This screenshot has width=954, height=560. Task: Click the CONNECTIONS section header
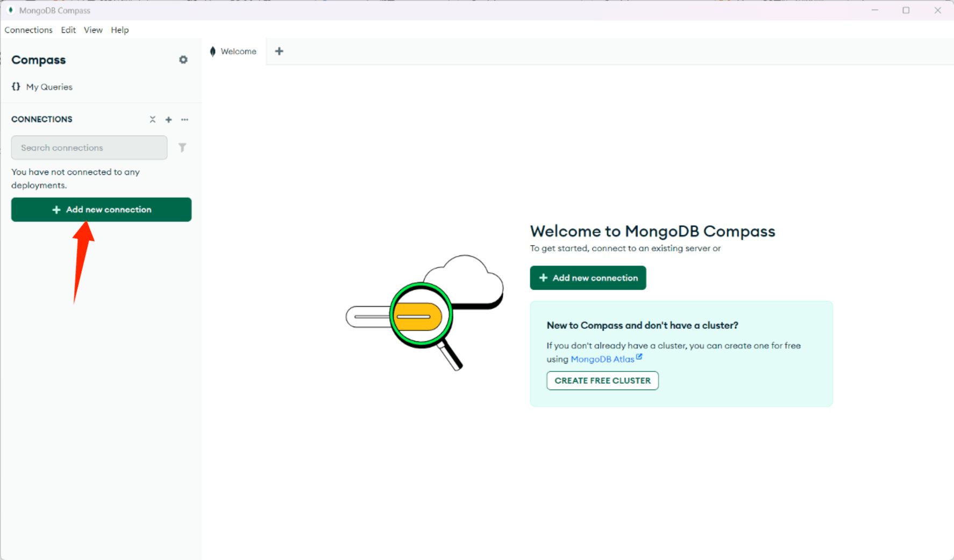click(x=42, y=119)
